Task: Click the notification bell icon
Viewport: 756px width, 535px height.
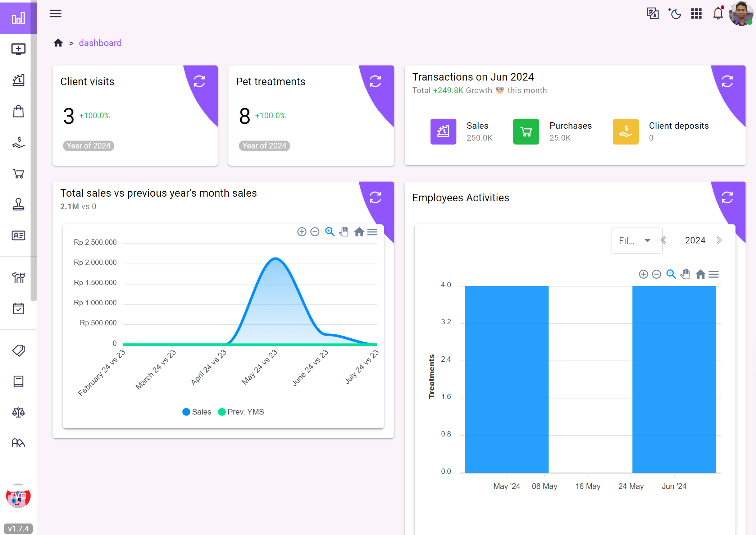Action: 718,14
